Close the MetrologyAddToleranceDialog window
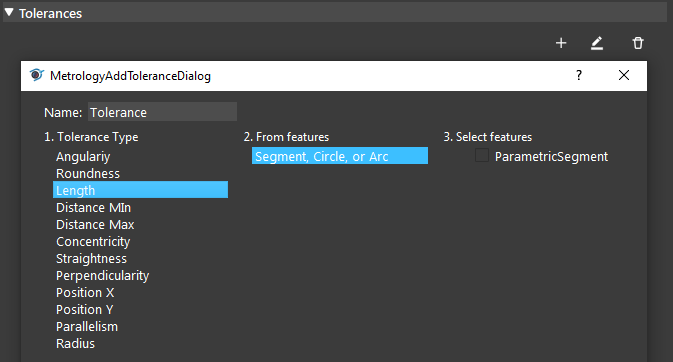The width and height of the screenshot is (673, 362). [624, 76]
